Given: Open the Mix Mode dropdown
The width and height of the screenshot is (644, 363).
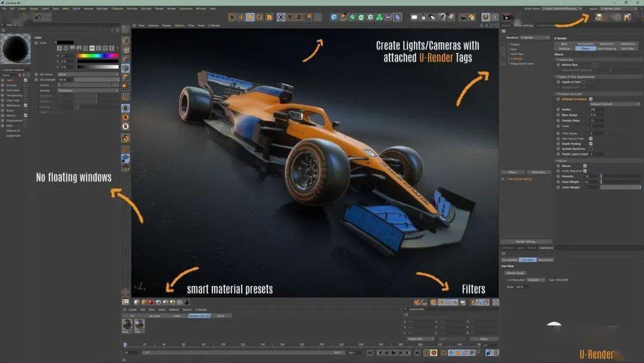Looking at the screenshot, I should (87, 75).
